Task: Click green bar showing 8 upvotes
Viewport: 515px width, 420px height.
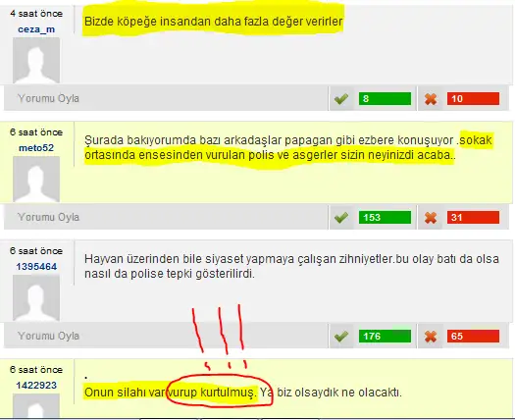Action: pos(385,98)
